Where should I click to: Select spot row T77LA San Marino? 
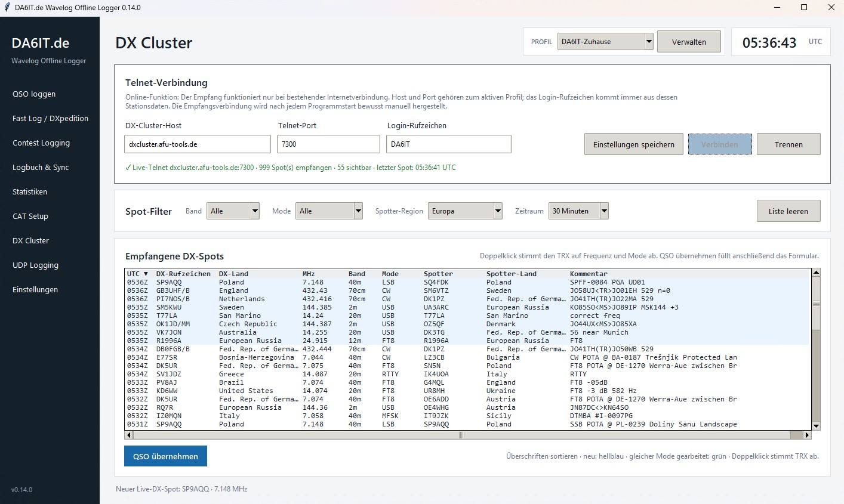point(467,316)
